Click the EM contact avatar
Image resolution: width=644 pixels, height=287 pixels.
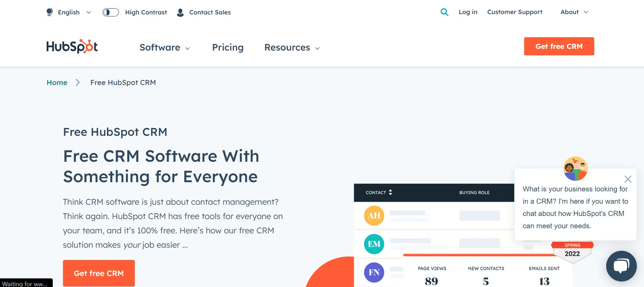[374, 244]
